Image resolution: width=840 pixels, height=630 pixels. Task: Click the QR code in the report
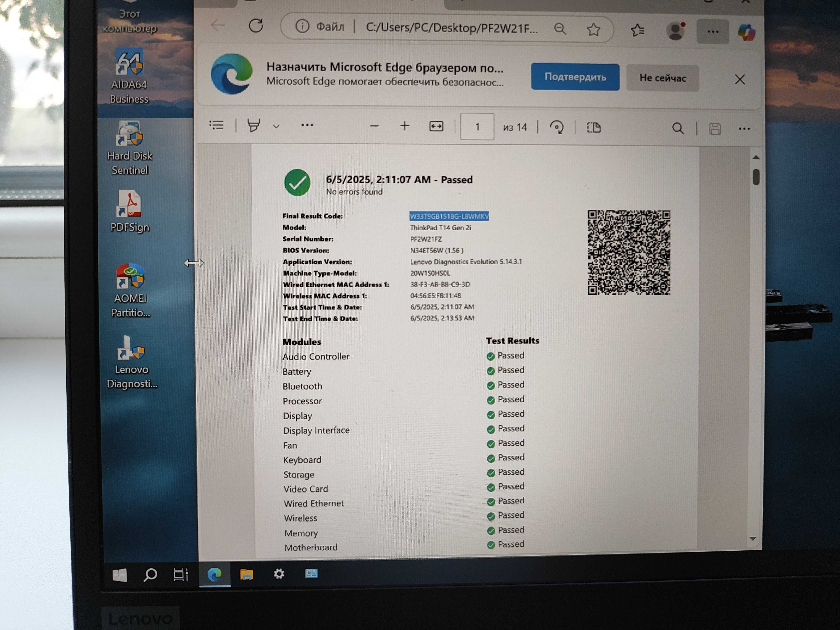(x=629, y=252)
